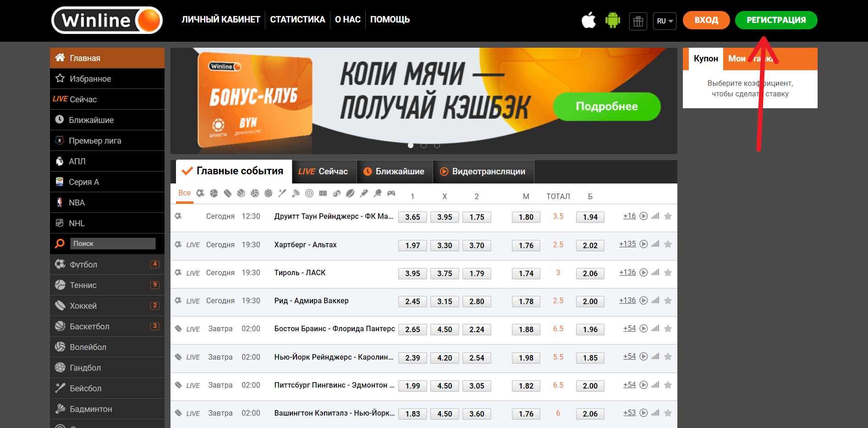Filter events by football icon
The image size is (868, 428).
[200, 193]
